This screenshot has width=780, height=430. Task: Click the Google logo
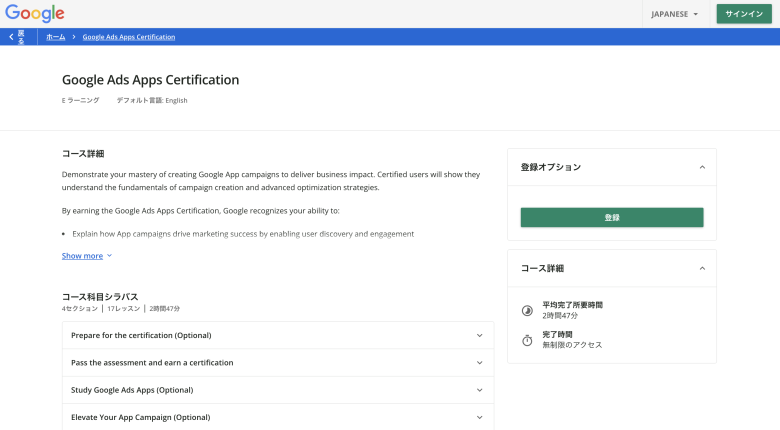click(x=34, y=14)
